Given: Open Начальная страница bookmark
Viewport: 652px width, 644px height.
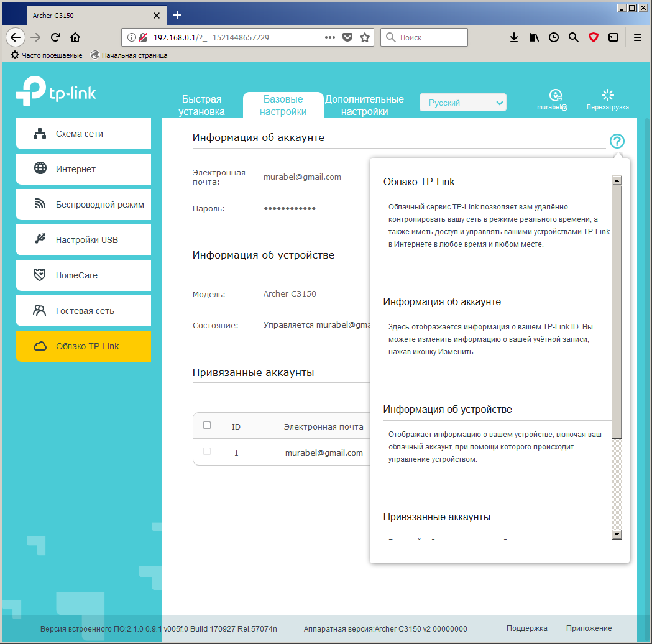Looking at the screenshot, I should point(129,55).
